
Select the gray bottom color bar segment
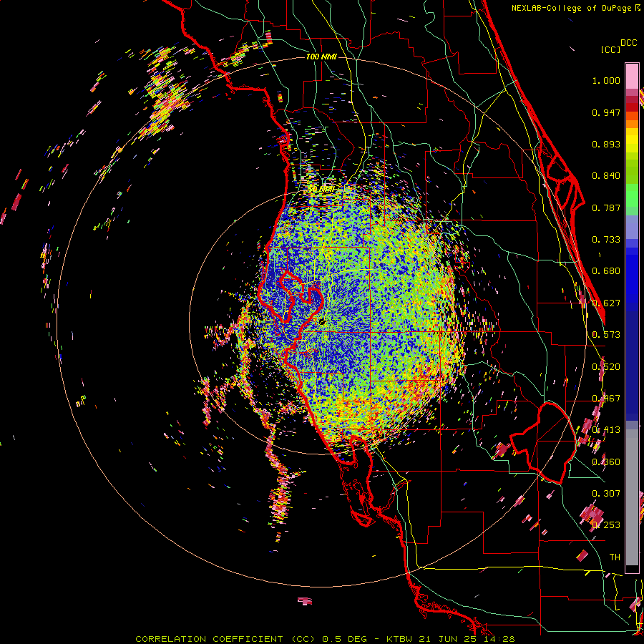point(632,497)
